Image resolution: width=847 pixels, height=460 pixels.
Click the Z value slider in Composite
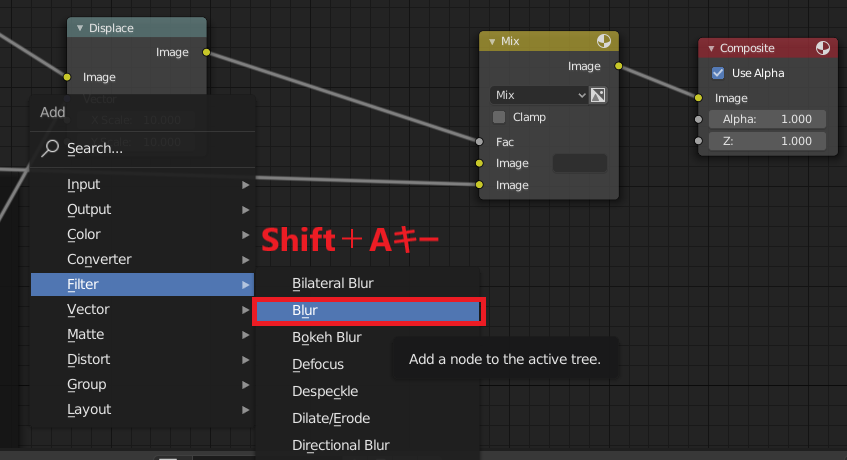[767, 141]
